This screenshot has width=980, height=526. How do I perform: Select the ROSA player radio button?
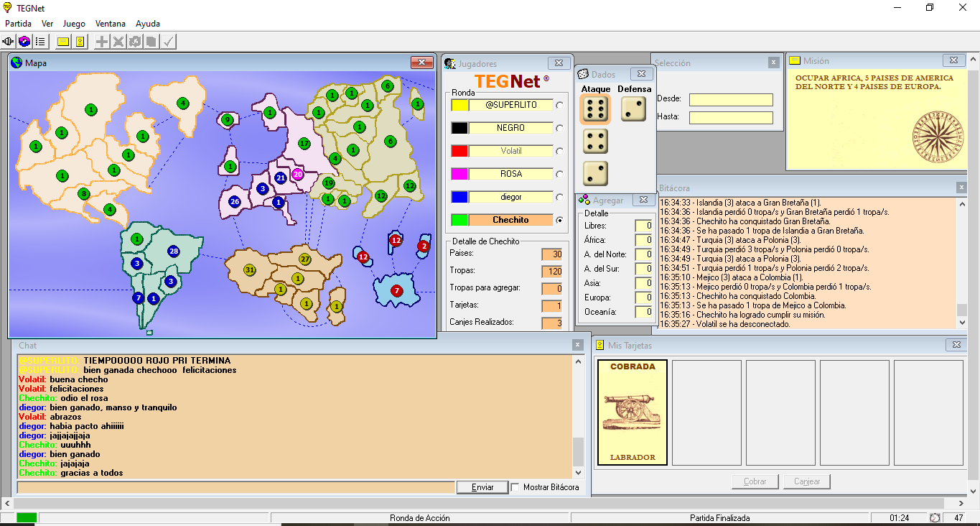tap(560, 175)
